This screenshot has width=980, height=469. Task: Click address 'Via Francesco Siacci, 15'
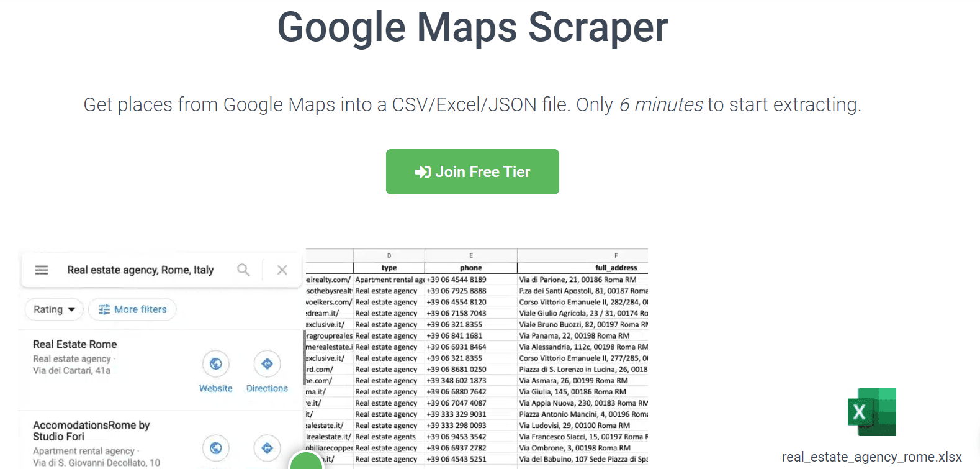tap(582, 437)
